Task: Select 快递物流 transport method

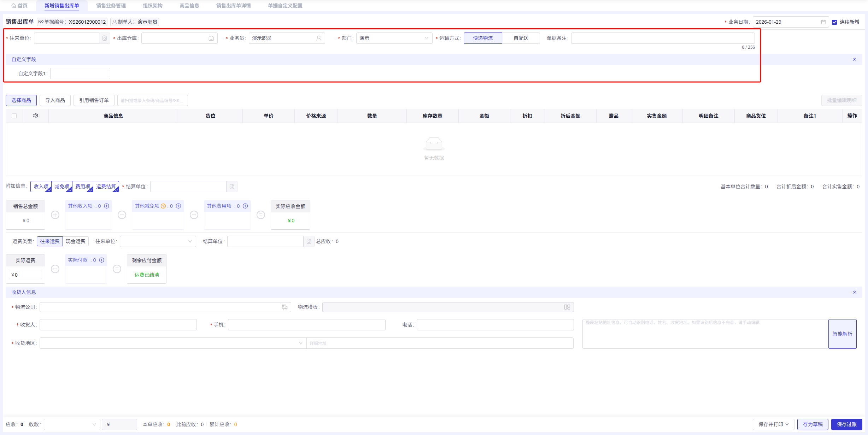Action: point(483,38)
